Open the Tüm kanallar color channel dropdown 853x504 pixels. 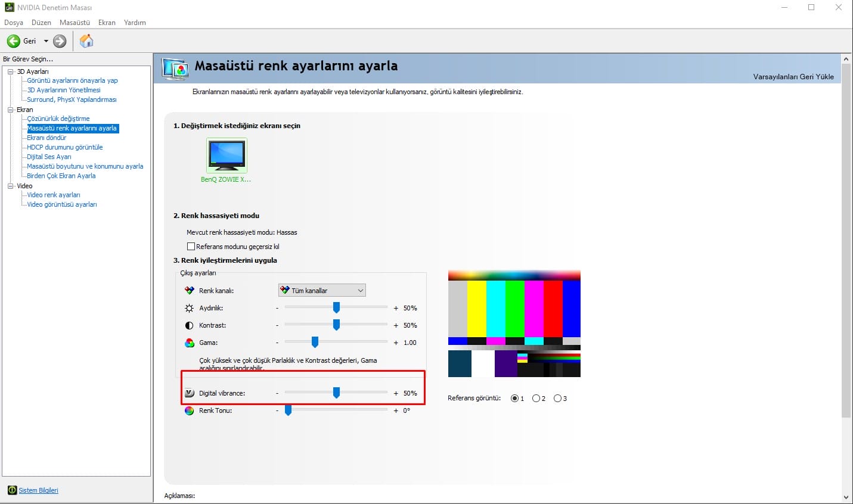[x=322, y=291]
